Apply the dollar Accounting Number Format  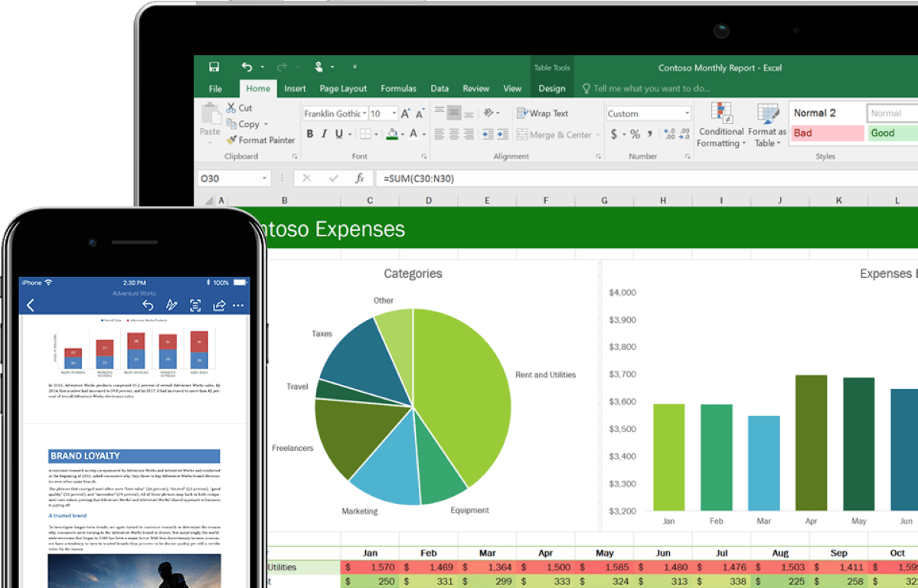point(614,135)
